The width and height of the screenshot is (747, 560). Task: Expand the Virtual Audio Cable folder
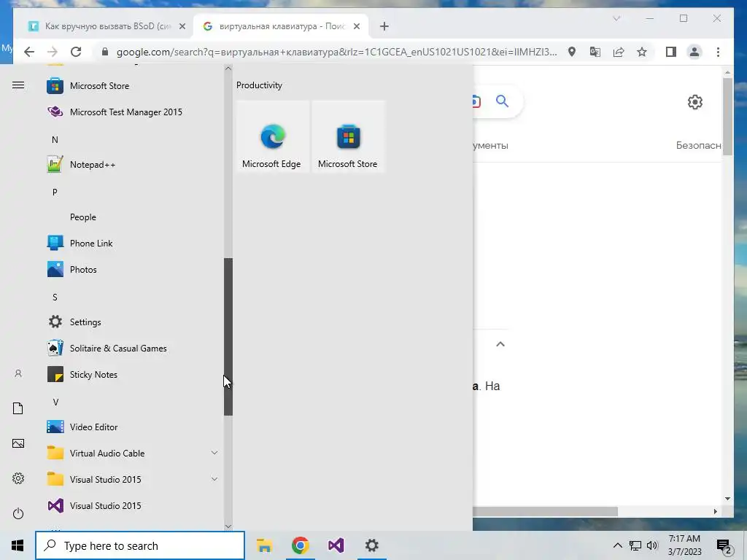(133, 454)
